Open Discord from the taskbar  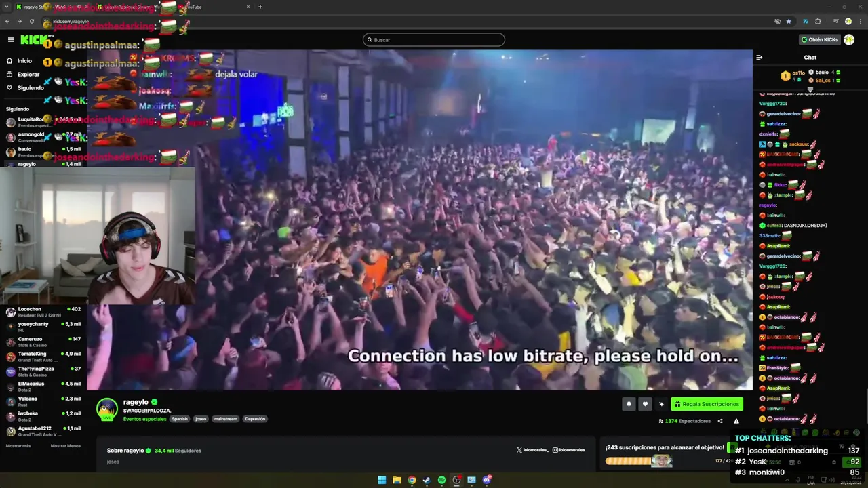486,480
